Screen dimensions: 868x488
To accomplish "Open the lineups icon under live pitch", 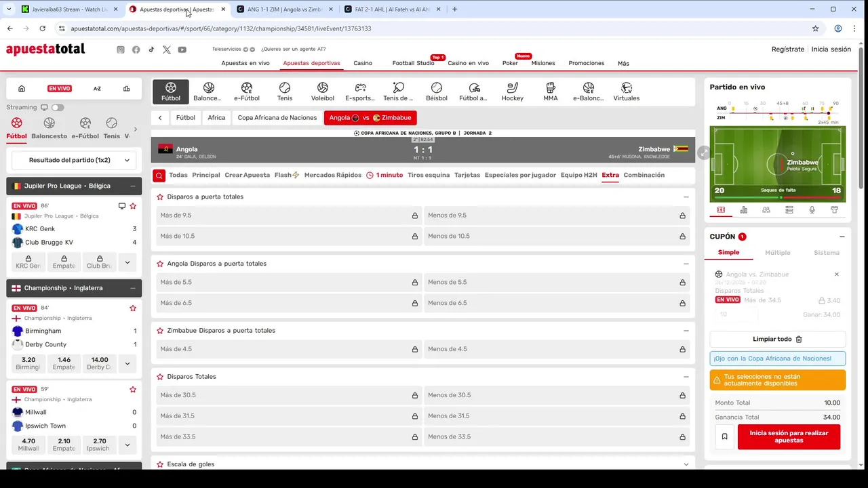I will click(766, 210).
